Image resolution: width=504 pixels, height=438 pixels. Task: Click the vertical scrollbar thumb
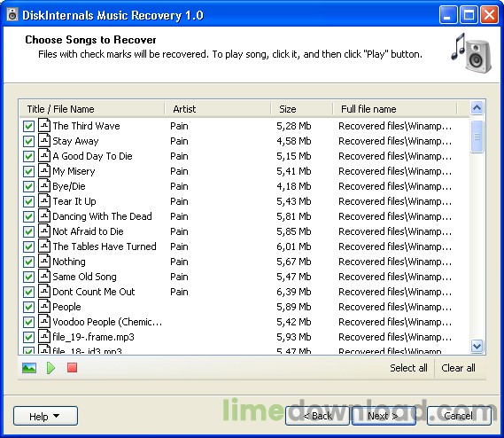click(477, 137)
